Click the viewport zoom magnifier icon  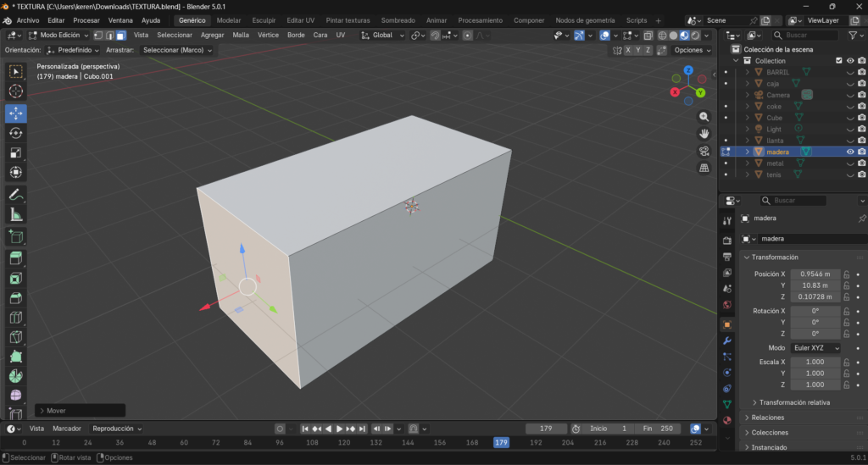pyautogui.click(x=704, y=117)
